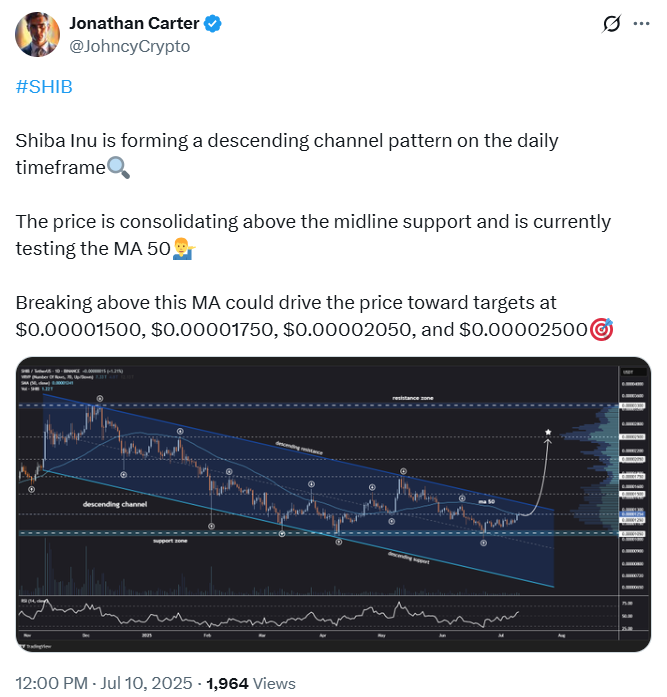Click the 12:00 PM · Jul 10, 2025 timestamp
667x697 pixels.
[104, 683]
